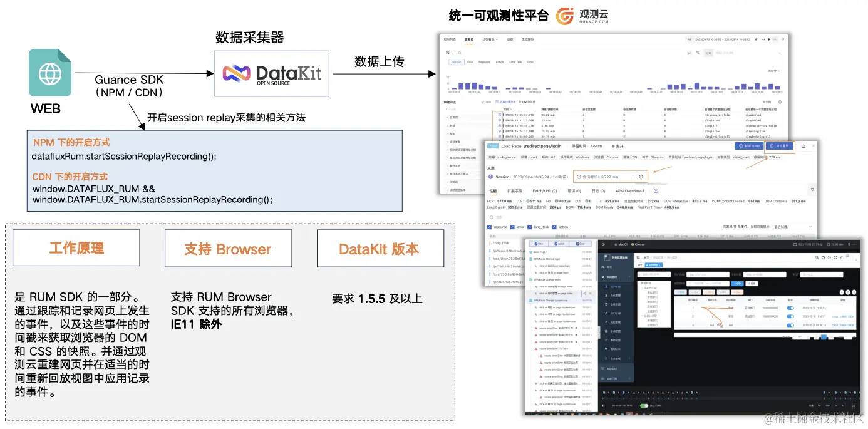The width and height of the screenshot is (868, 429).
Task: Open the 扩展字段 tab
Action: point(515,191)
